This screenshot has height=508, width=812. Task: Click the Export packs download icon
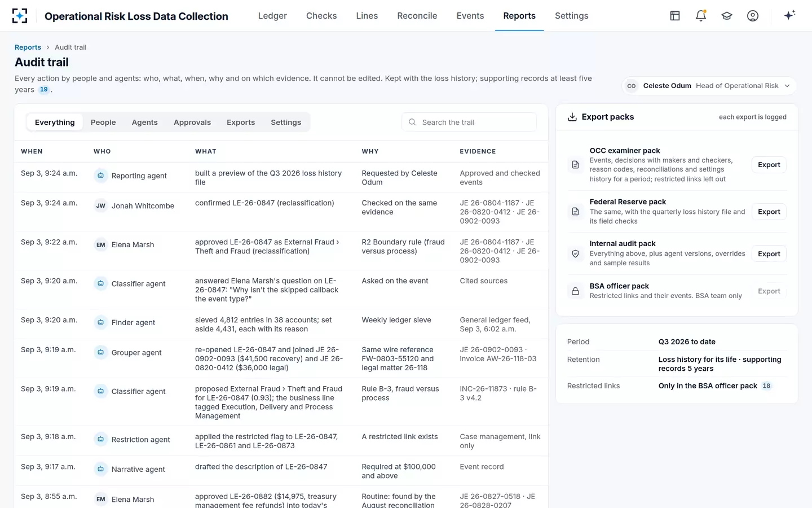point(572,117)
